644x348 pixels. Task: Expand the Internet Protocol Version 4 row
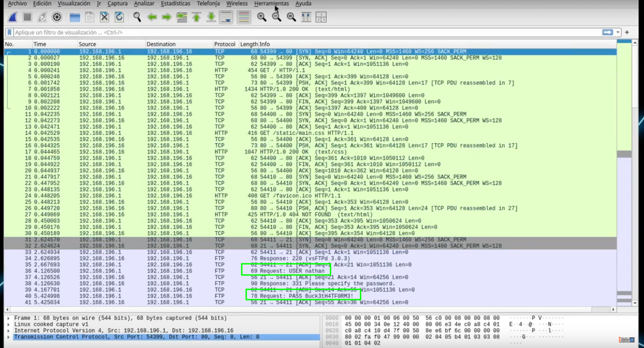coord(8,331)
